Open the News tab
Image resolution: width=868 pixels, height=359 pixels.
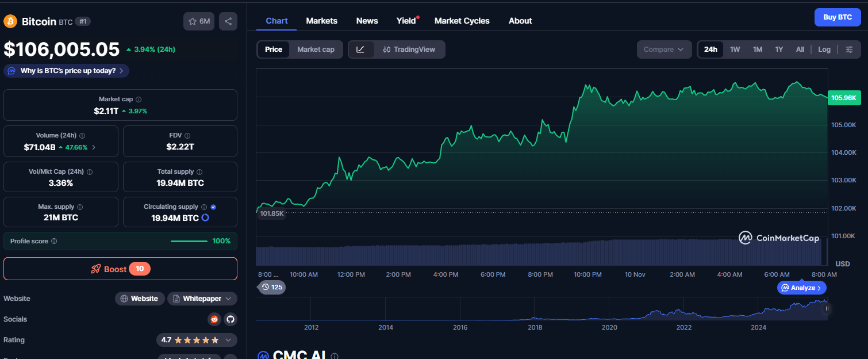pos(367,21)
